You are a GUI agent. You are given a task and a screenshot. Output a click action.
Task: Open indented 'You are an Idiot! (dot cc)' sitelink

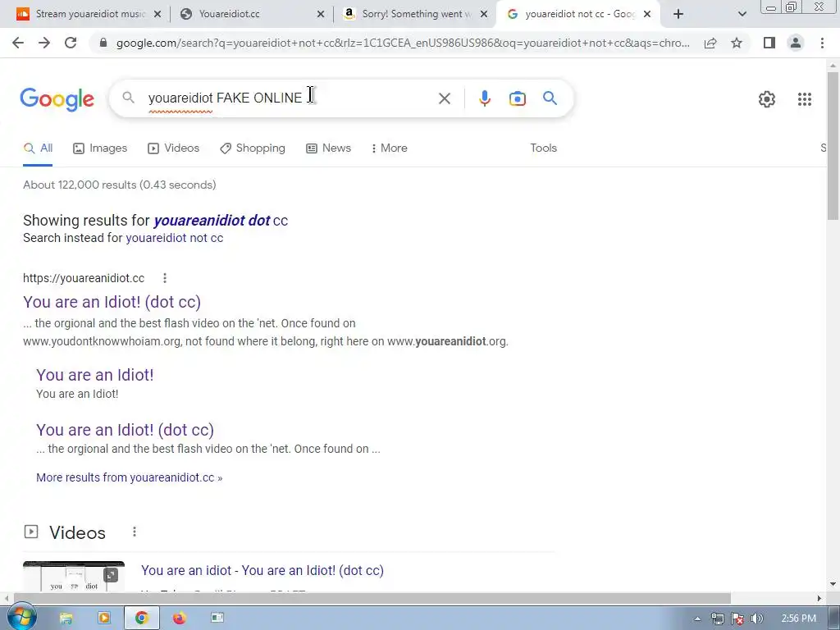pos(125,430)
